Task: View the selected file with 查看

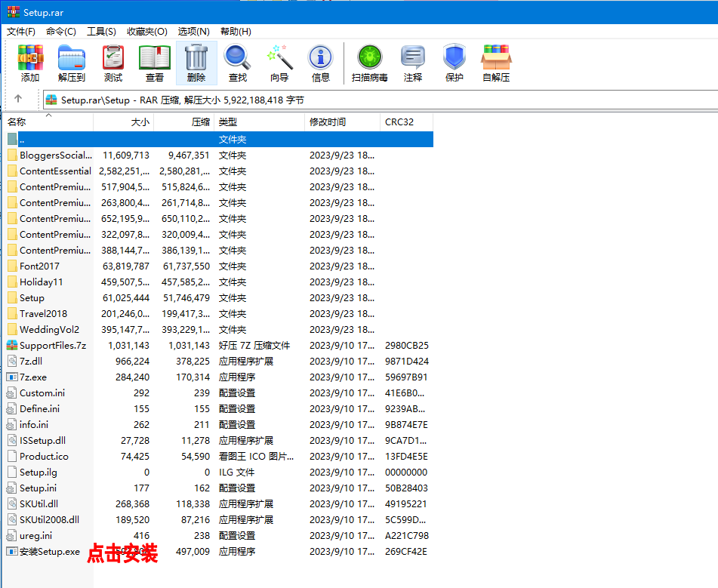Action: [x=154, y=63]
